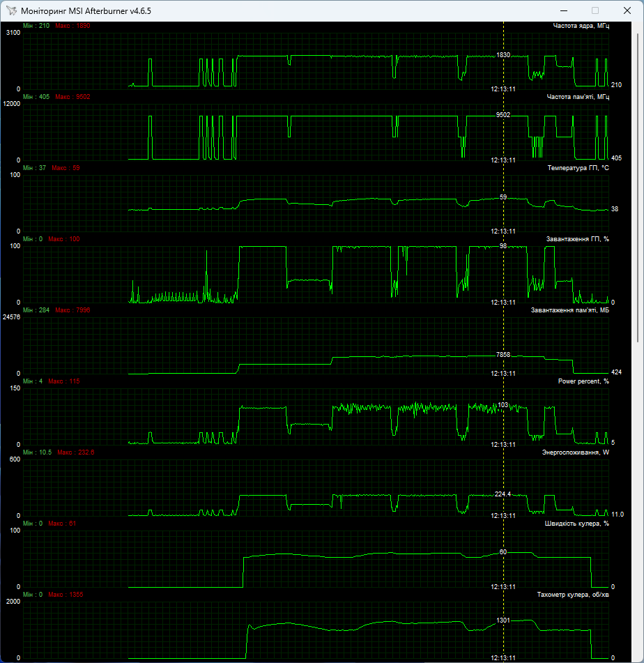Click the 'Макс : 1355' fan tachometer maximum

pyautogui.click(x=66, y=594)
